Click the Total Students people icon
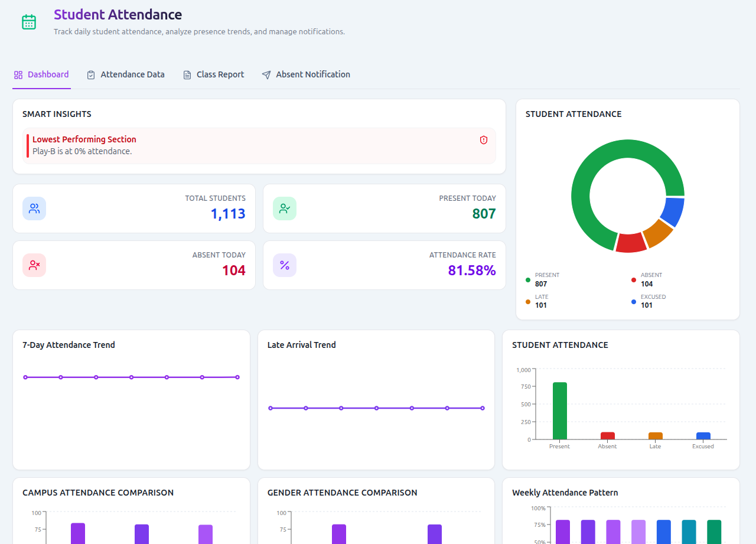Screen dimensions: 756x544 pyautogui.click(x=34, y=209)
